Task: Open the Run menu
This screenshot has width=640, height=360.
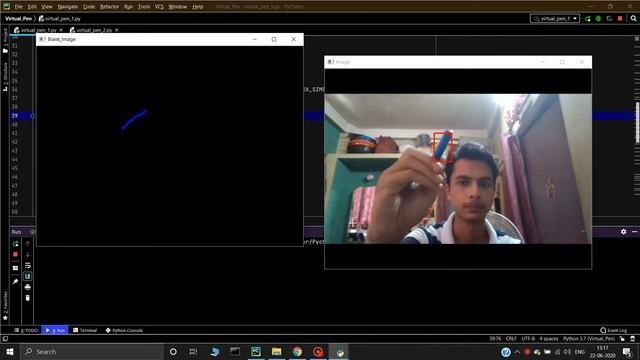Action: coord(128,7)
